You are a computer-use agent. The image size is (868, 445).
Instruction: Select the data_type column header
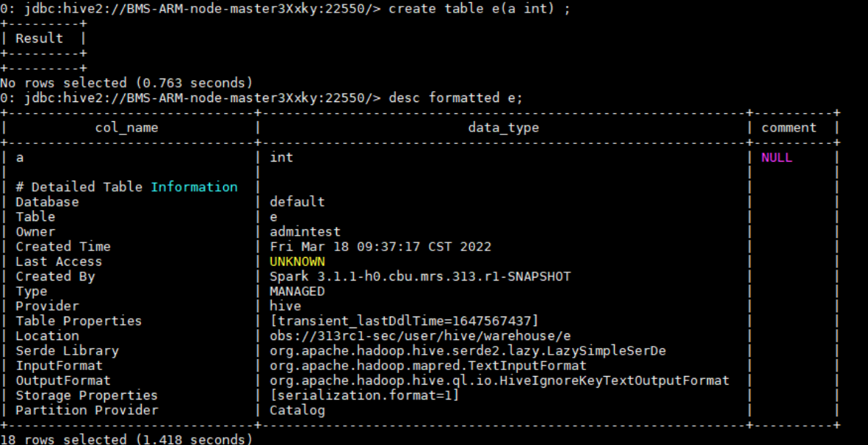tap(503, 128)
